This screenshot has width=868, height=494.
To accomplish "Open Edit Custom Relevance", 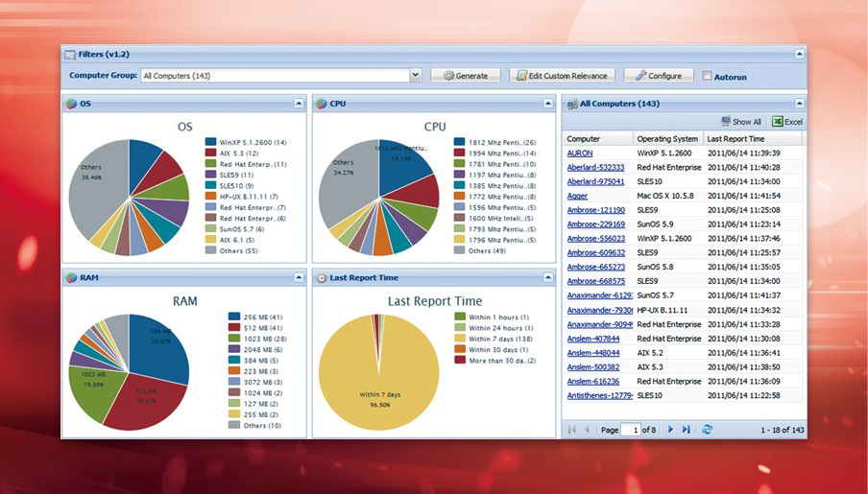I will pos(562,76).
